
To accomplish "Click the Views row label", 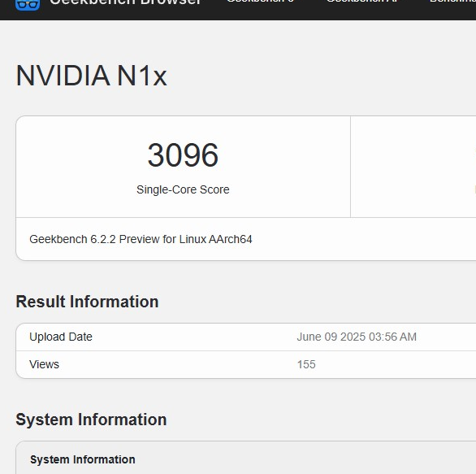I will coord(45,364).
